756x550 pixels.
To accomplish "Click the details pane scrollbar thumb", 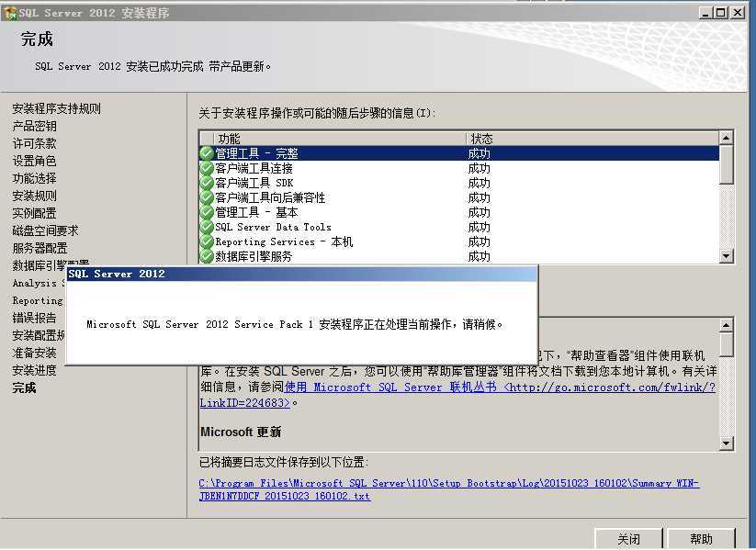I will 726,344.
